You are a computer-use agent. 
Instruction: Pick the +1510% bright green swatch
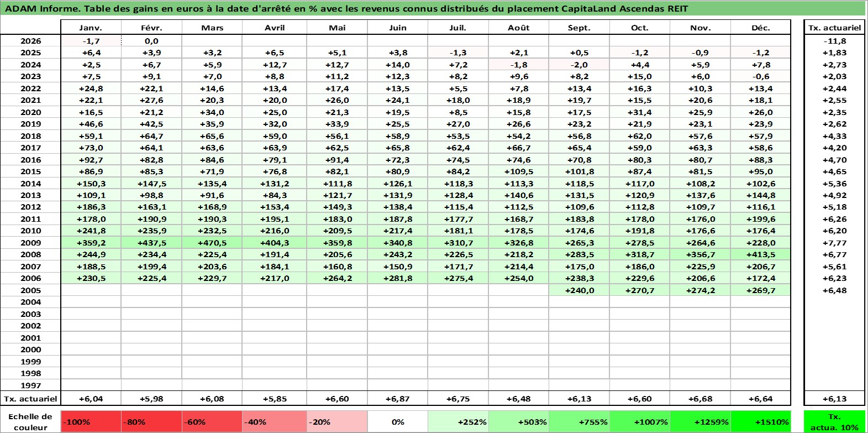[x=761, y=422]
